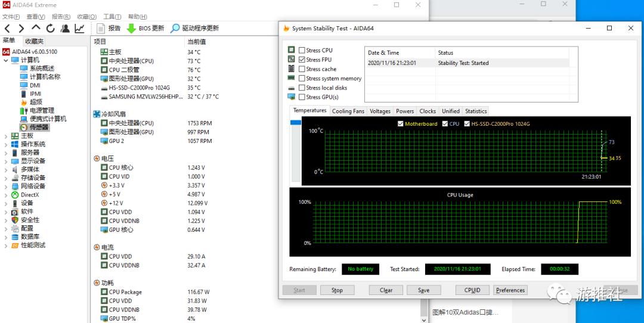644x323 pixels.
Task: Toggle HS-SSD-C2000Pro graph checkbox
Action: pos(466,123)
